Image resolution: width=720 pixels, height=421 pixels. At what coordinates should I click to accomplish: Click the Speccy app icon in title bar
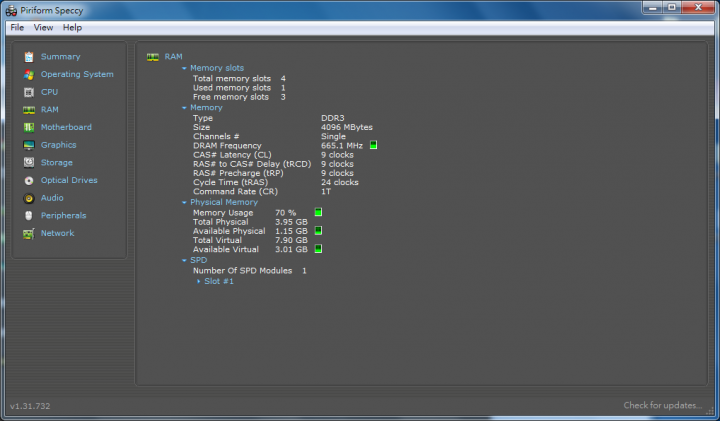[x=11, y=10]
